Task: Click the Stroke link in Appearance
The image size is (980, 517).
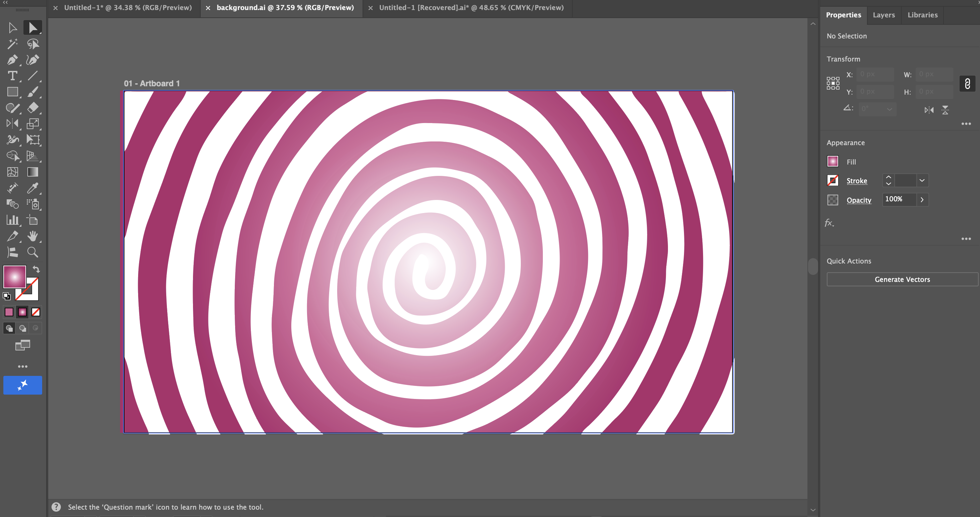Action: pos(857,181)
